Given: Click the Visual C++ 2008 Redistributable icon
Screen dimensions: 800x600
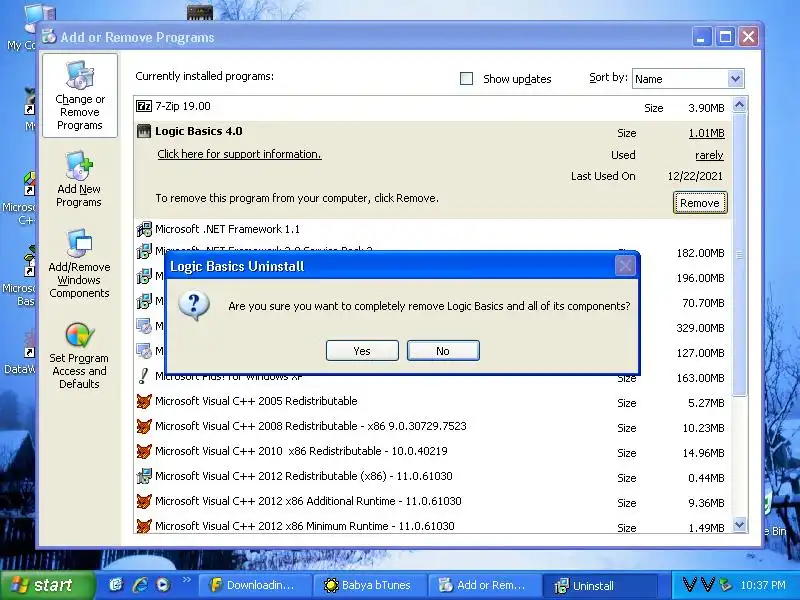Looking at the screenshot, I should [144, 426].
